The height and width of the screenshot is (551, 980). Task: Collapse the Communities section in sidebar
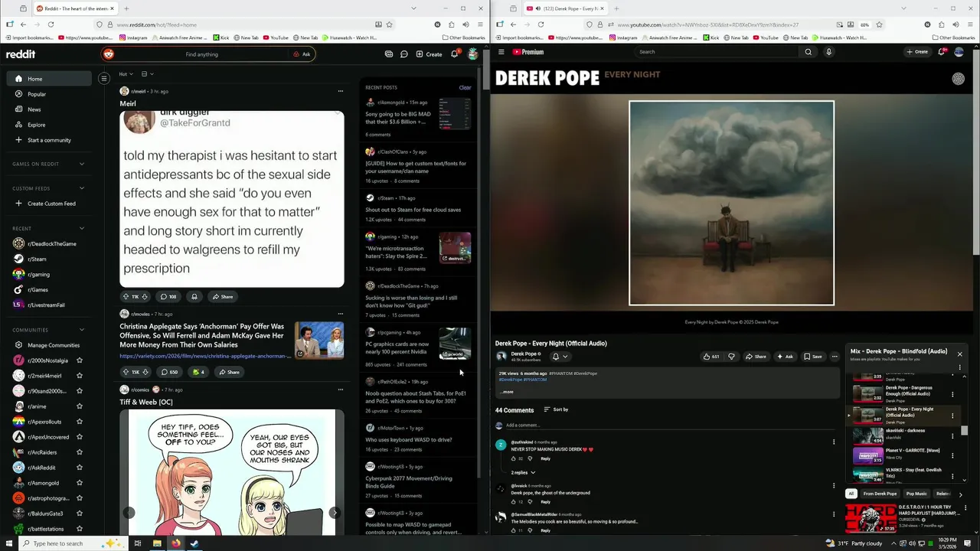point(82,330)
